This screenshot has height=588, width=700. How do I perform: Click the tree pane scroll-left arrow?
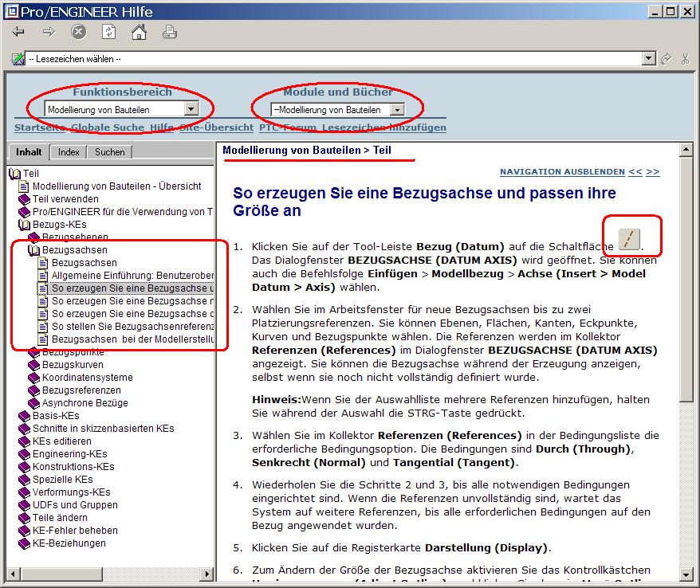tap(14, 574)
